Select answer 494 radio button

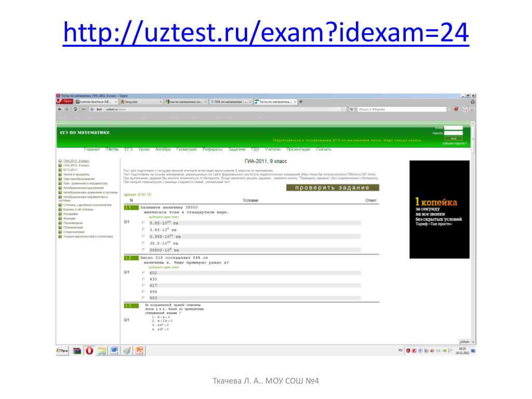pos(143,292)
